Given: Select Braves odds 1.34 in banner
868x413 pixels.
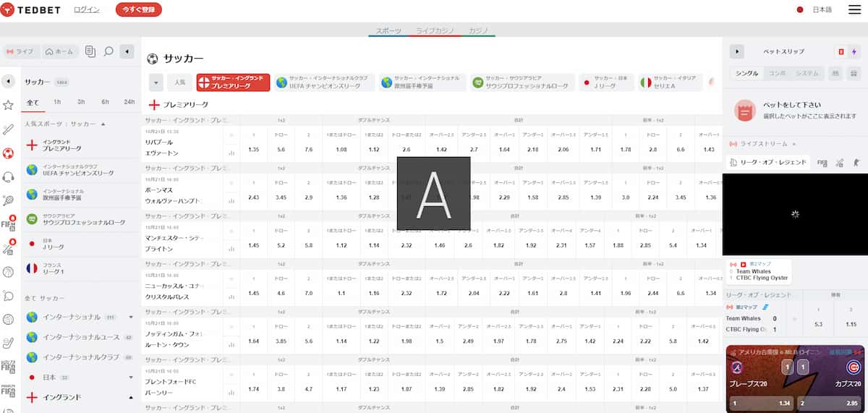Looking at the screenshot, I should pyautogui.click(x=761, y=403).
